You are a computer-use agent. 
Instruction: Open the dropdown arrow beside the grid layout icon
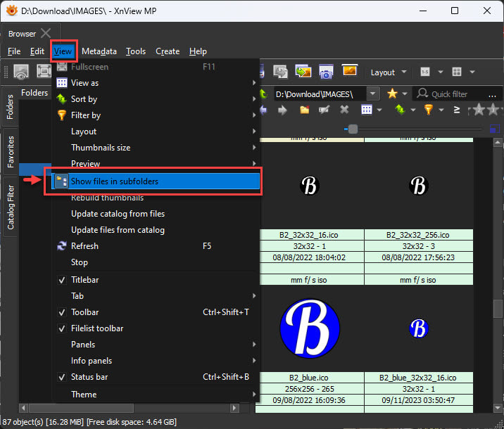tap(472, 72)
